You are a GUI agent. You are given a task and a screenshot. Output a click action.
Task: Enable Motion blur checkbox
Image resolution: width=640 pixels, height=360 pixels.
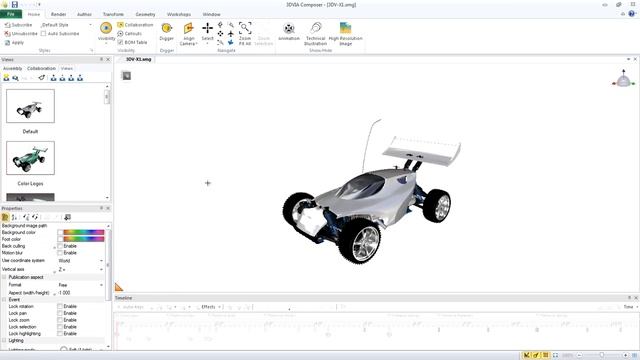[x=60, y=253]
